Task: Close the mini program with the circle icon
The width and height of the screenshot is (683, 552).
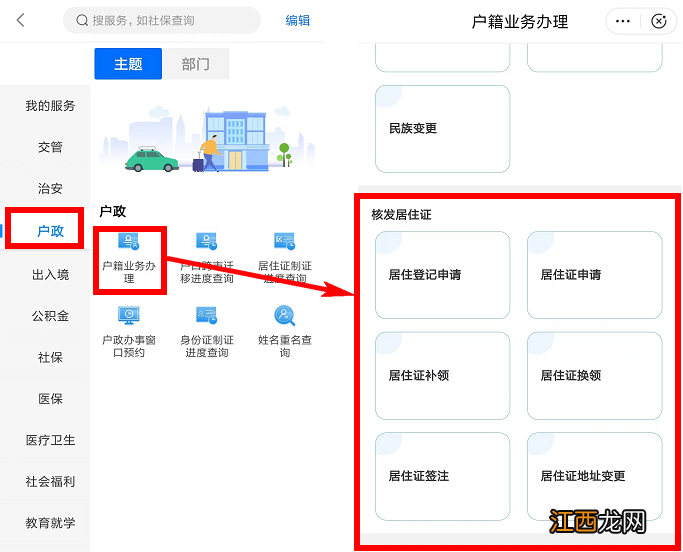Action: click(659, 21)
